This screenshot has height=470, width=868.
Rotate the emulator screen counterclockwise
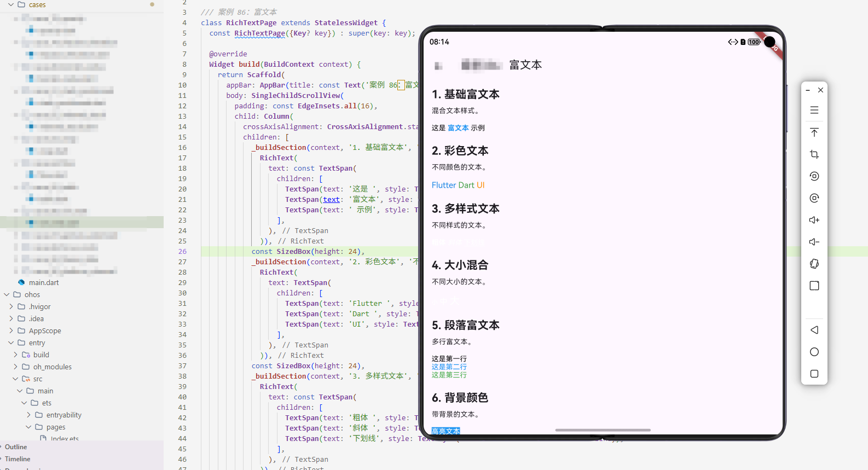click(x=814, y=176)
